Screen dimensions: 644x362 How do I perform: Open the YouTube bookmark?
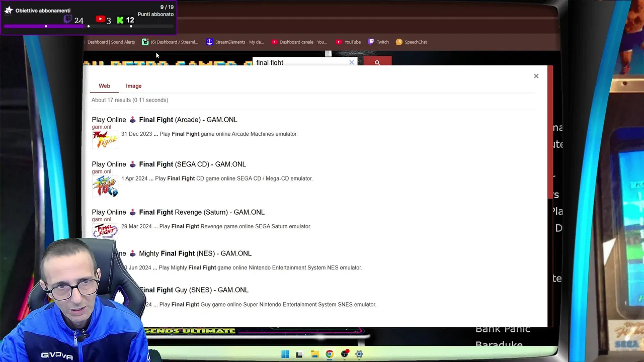[x=348, y=42]
